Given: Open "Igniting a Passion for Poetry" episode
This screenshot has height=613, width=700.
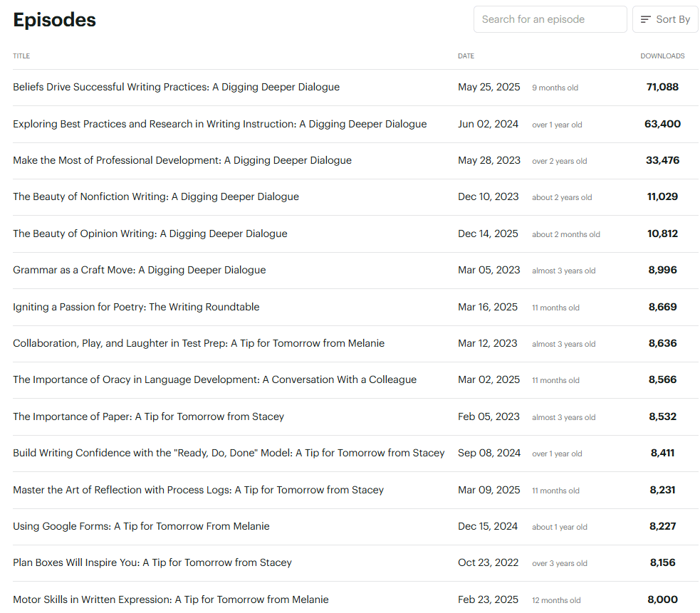Looking at the screenshot, I should click(x=135, y=306).
